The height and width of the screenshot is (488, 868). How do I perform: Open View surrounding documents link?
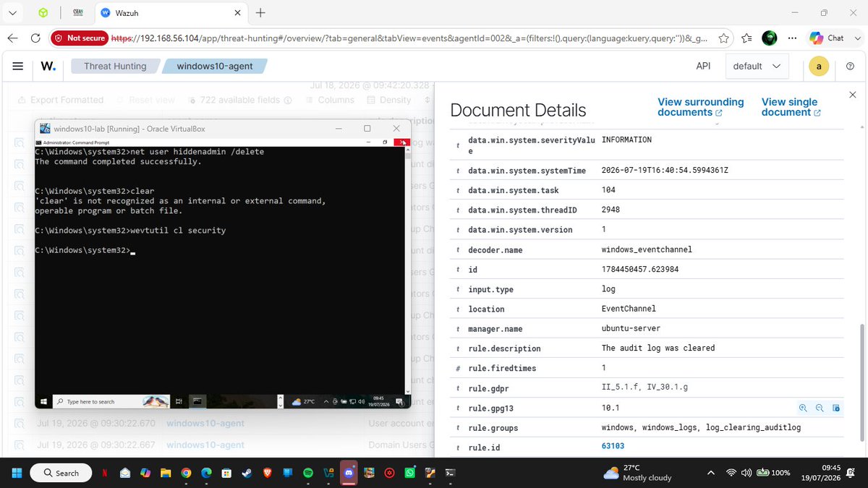[x=701, y=107]
